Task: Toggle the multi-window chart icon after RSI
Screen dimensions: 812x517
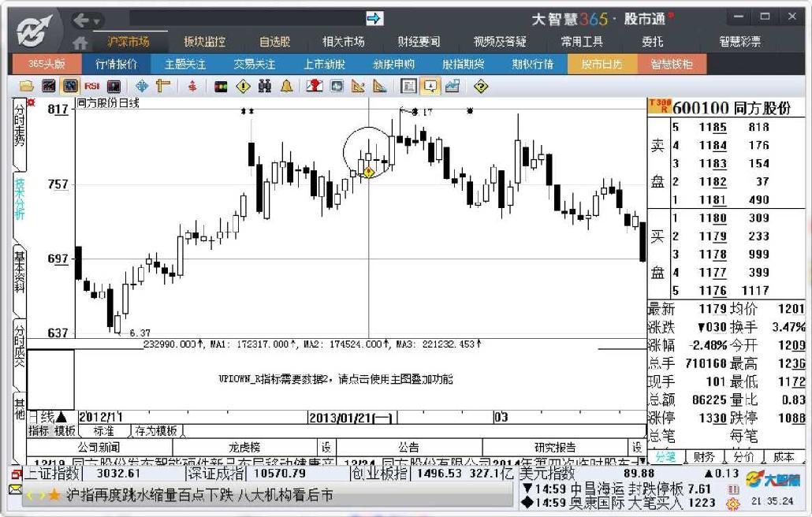Action: [114, 86]
